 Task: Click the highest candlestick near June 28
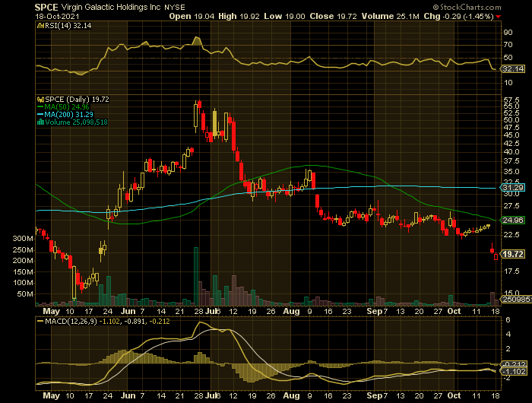pos(199,105)
